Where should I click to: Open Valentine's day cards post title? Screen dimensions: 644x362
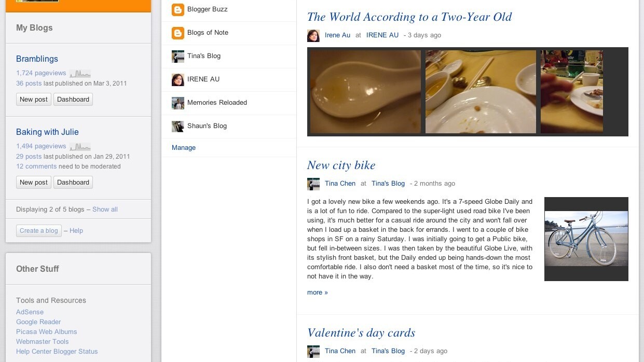[361, 333]
